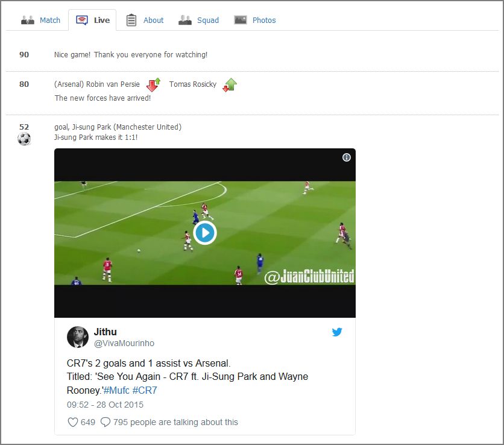This screenshot has height=445, width=504.
Task: Click the Tomas Rosicky name
Action: click(x=193, y=84)
